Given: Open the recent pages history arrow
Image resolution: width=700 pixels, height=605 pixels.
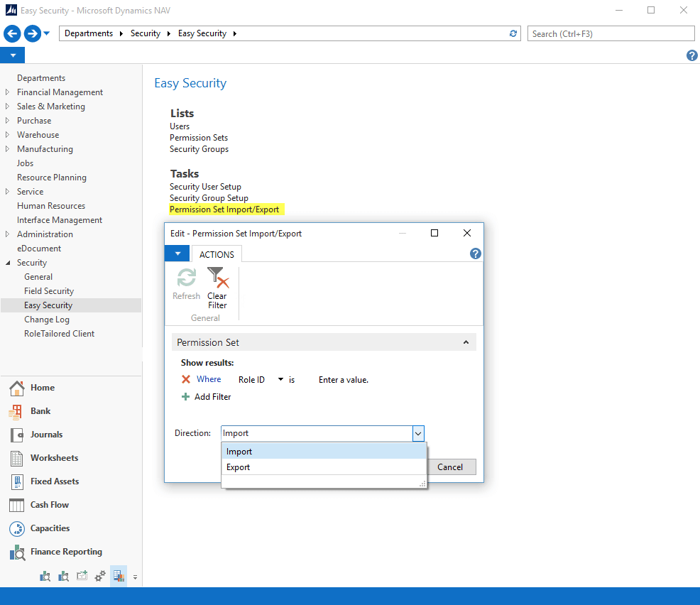Looking at the screenshot, I should 46,33.
